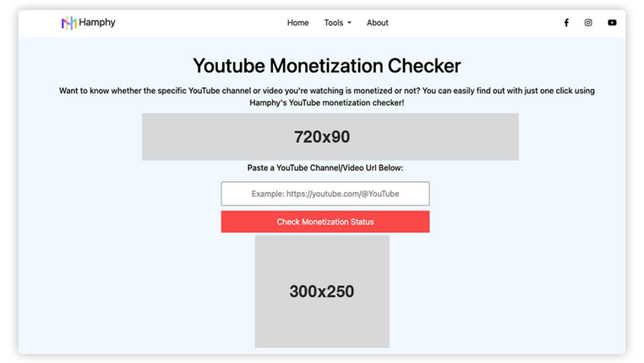Click the 720x90 banner ad placeholder
Screen dimensions: 644x363
coord(330,137)
